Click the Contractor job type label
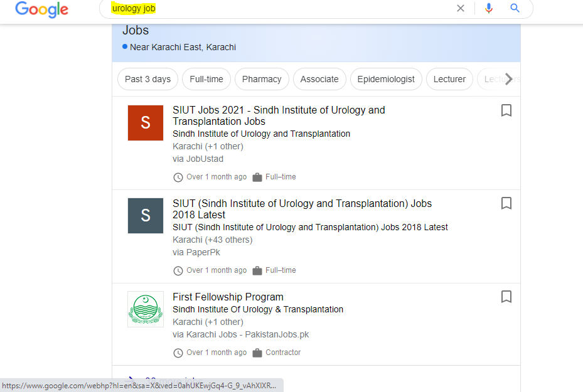583x392 pixels. [x=283, y=352]
